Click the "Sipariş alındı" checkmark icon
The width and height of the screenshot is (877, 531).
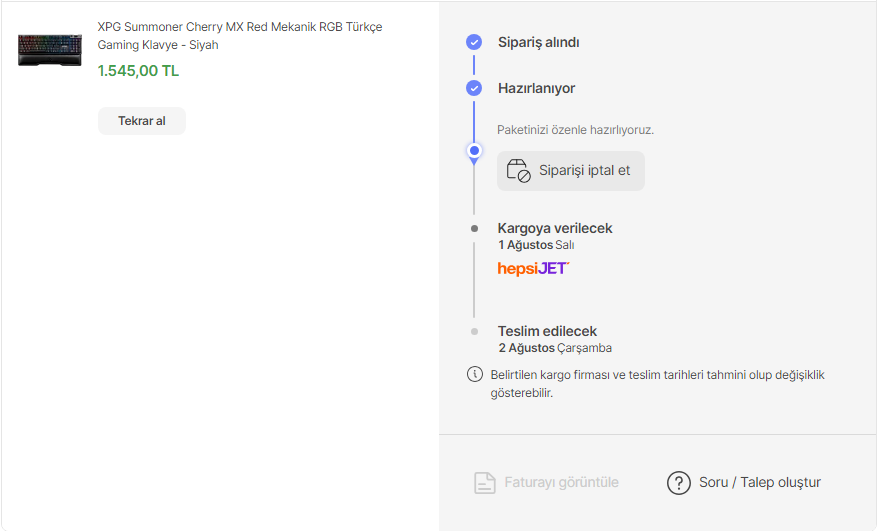(x=474, y=42)
